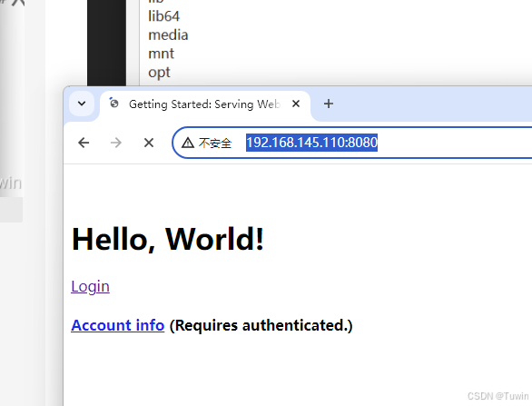Click the address bar URL 192.168.145.110:8080
Viewport: 532px width, 406px height.
(311, 143)
